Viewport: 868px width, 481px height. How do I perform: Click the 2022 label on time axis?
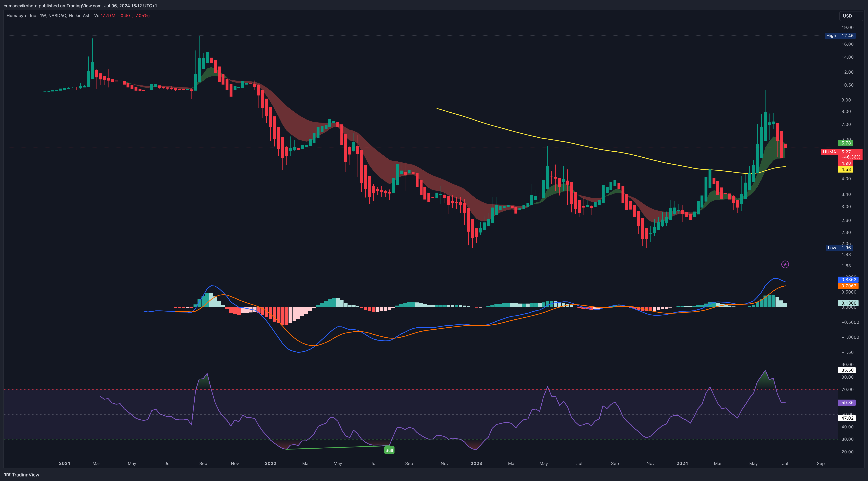click(x=270, y=464)
